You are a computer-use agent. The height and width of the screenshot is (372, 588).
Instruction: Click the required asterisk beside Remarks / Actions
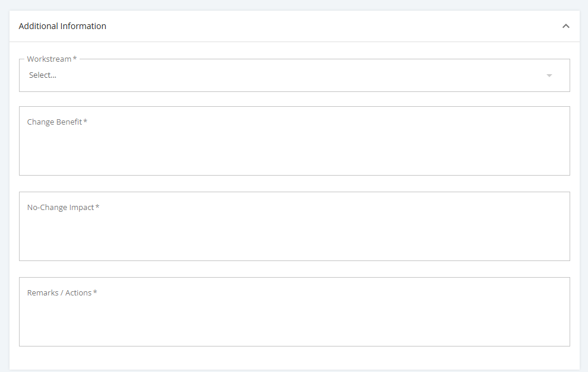pyautogui.click(x=95, y=292)
